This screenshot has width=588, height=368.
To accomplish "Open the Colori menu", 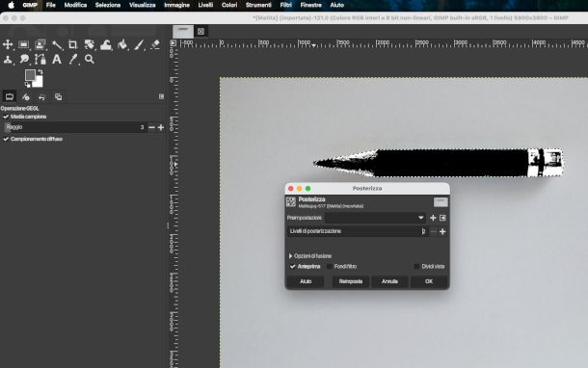I will point(229,5).
